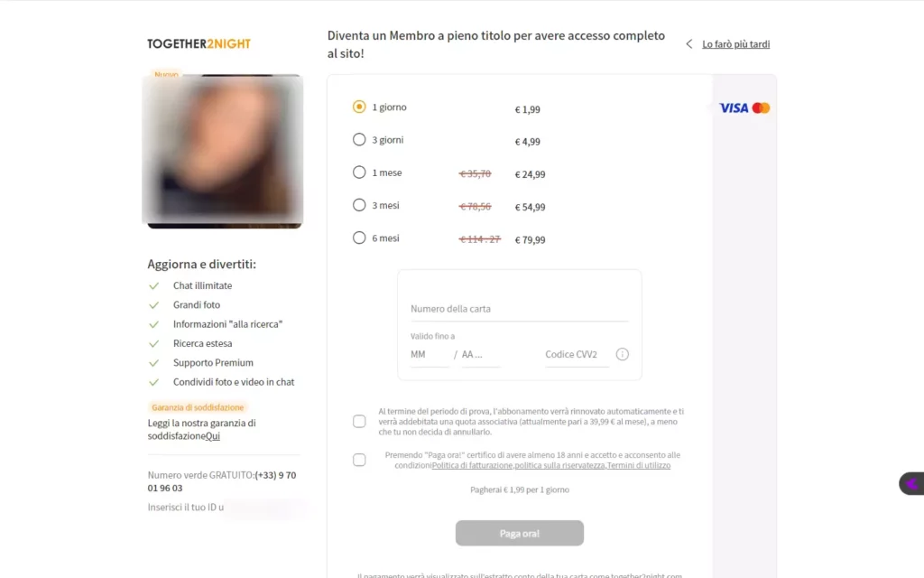924x578 pixels.
Task: Choose the 1 mese subscription
Action: 359,172
